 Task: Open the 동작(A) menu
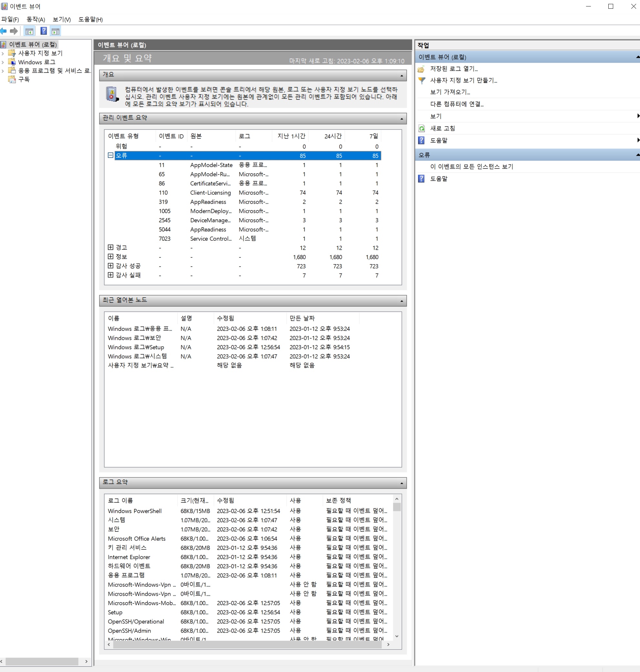pos(36,19)
